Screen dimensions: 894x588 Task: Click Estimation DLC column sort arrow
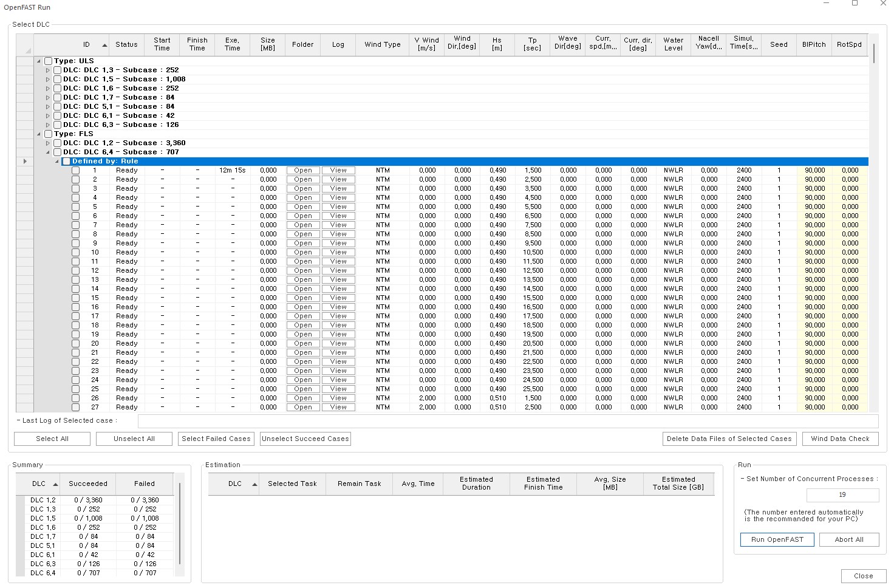[x=254, y=484]
